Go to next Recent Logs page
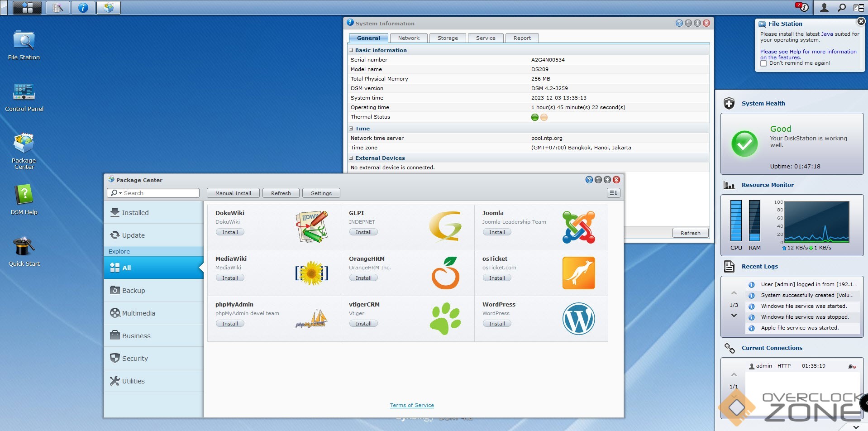 tap(734, 316)
